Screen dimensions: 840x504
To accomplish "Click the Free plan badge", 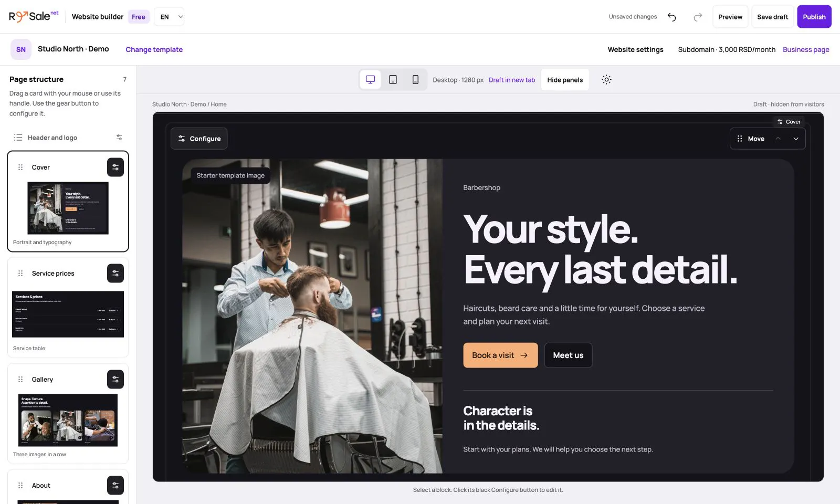I will (139, 17).
